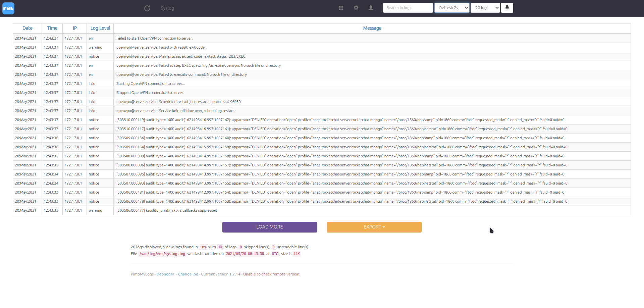Select the audit 1007156 log message

click(x=340, y=174)
